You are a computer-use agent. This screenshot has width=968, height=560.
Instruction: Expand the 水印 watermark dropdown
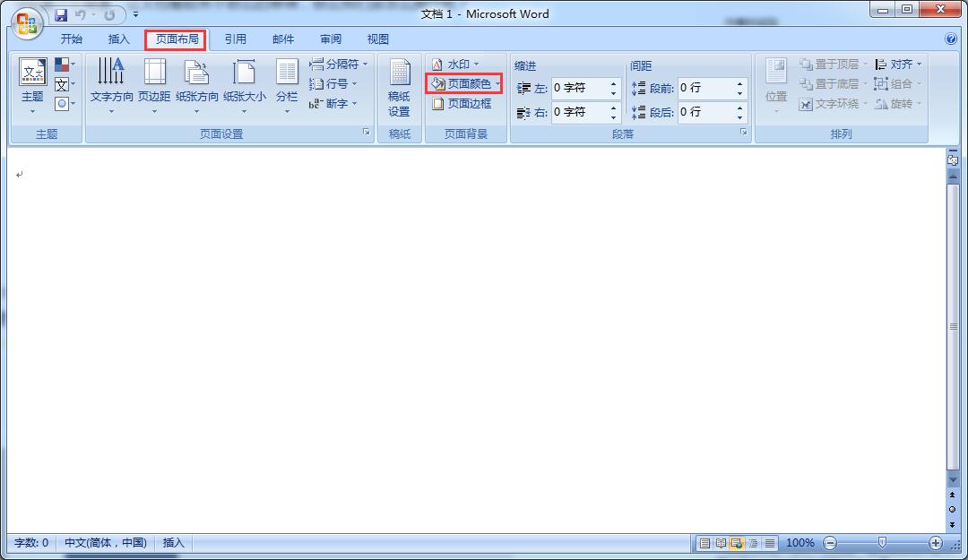(x=476, y=65)
